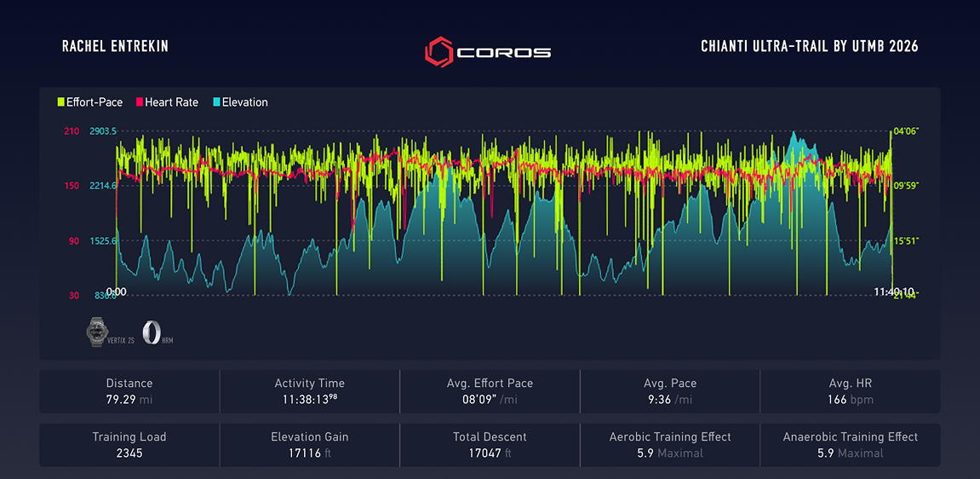The height and width of the screenshot is (479, 980).
Task: Click the 11:40:10 end time marker
Action: pos(893,291)
